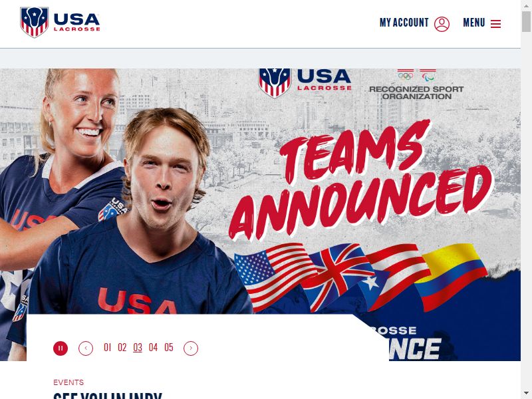Advance to the next carousel slide

[191, 348]
